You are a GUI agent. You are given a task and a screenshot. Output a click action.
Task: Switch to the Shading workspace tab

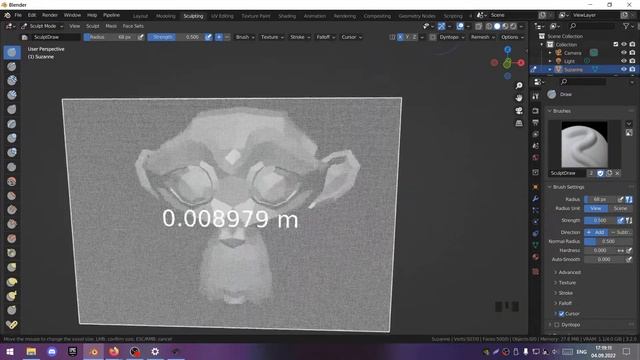(287, 16)
